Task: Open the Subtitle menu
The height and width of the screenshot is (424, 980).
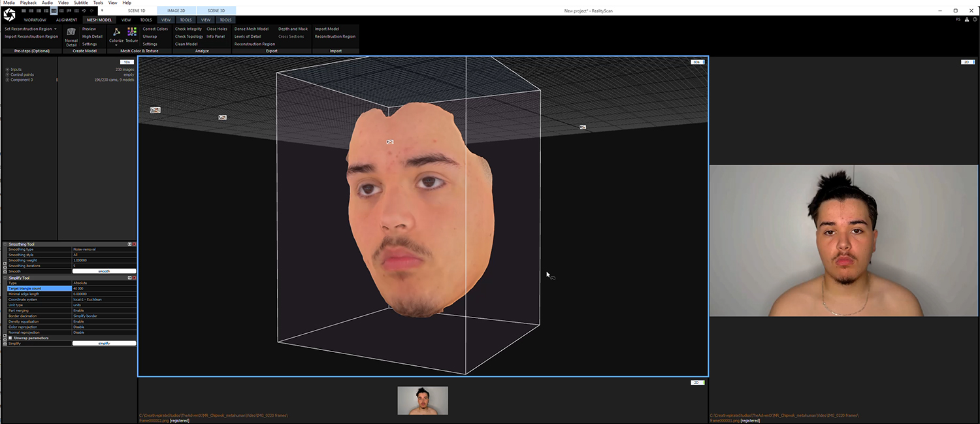Action: [x=81, y=3]
